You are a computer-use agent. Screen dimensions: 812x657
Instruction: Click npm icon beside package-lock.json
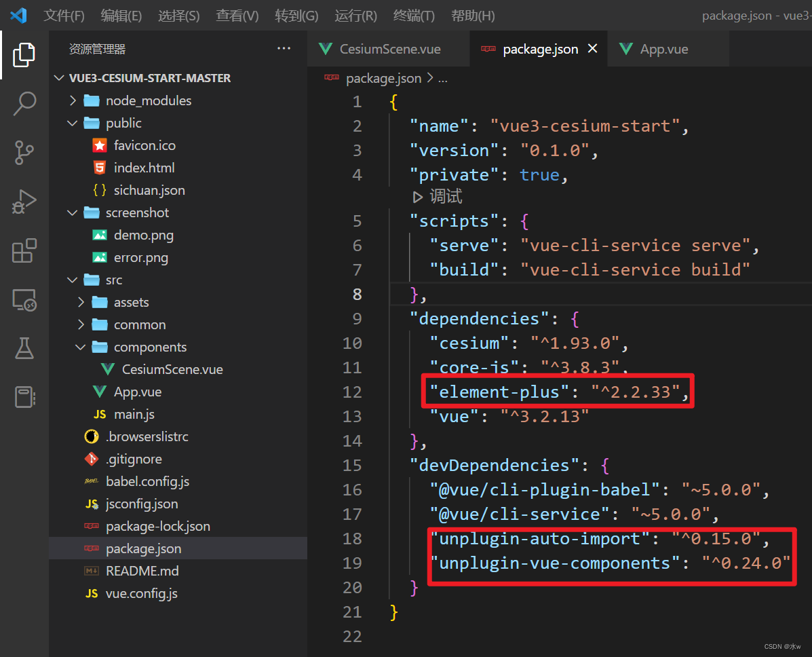[x=92, y=527]
